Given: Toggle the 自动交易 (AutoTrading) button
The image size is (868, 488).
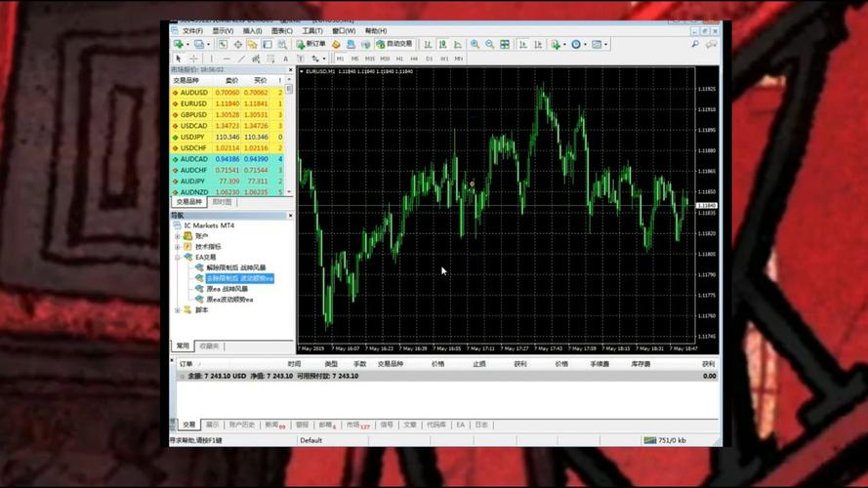Looking at the screenshot, I should coord(393,44).
